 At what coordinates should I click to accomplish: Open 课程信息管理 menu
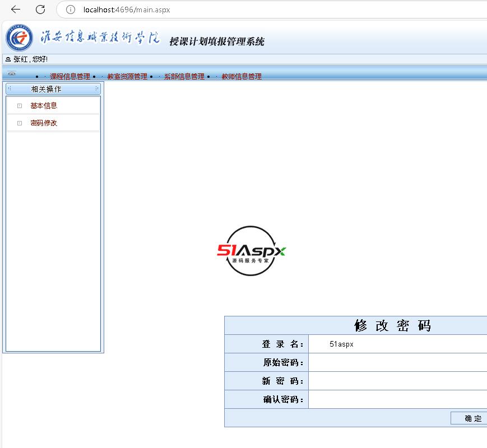pos(70,76)
